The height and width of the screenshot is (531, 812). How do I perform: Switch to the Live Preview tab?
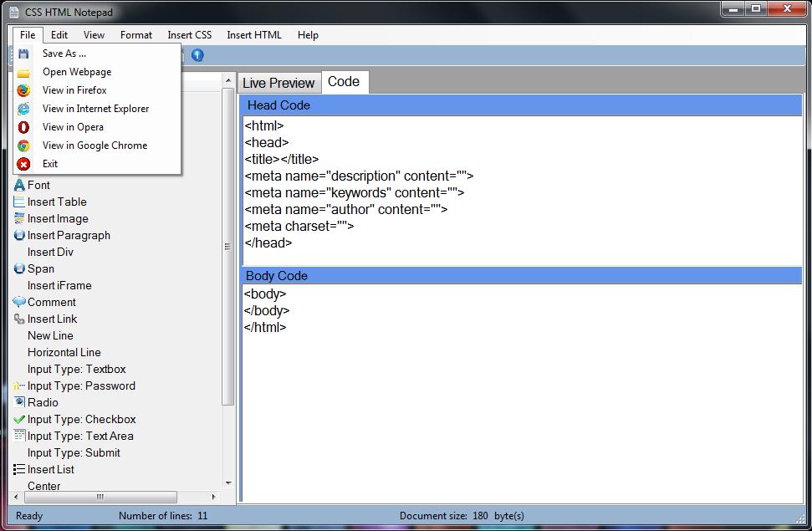pos(279,83)
